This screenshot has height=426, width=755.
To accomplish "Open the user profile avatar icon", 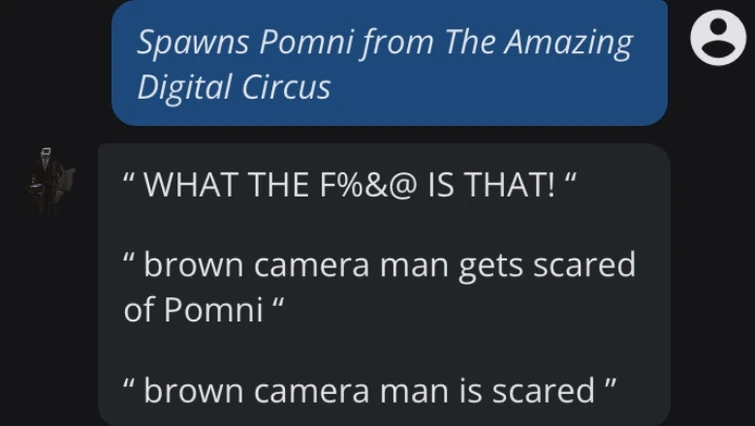I will 718,38.
